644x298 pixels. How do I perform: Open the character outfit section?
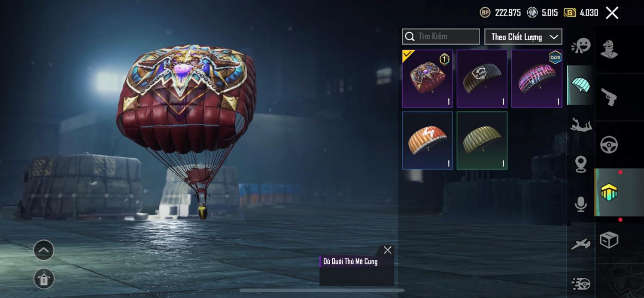point(609,49)
